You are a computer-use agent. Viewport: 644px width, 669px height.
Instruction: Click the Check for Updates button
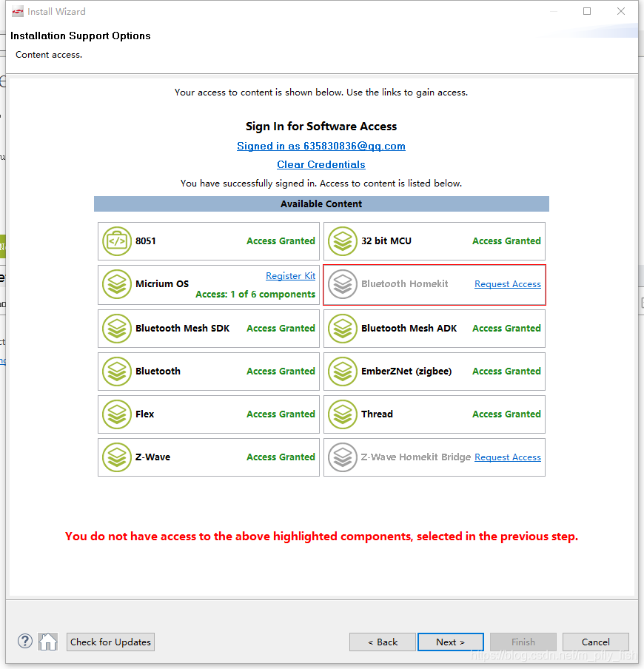pyautogui.click(x=110, y=642)
